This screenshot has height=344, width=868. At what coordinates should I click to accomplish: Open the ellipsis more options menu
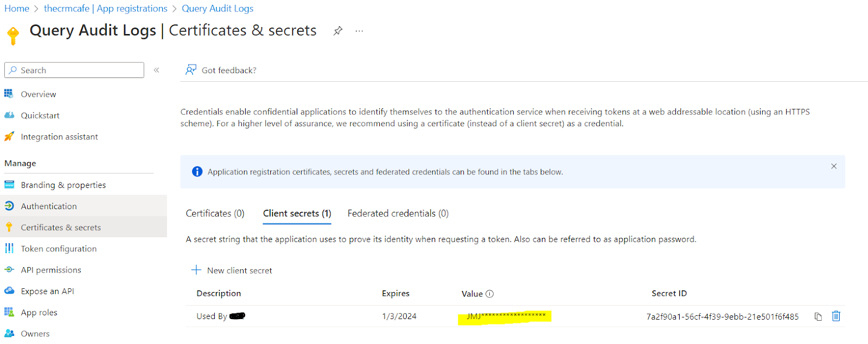359,31
